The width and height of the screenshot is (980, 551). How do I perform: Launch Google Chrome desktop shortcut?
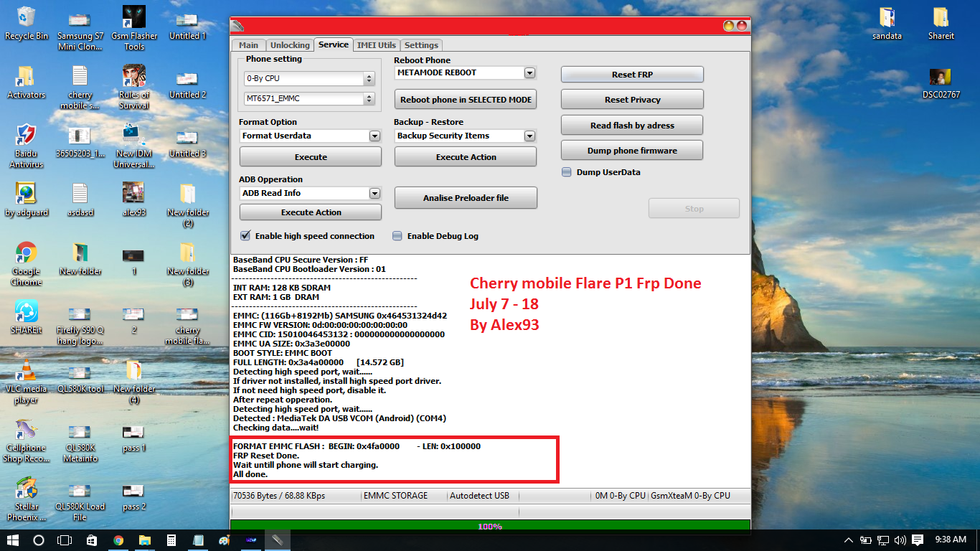tap(27, 264)
